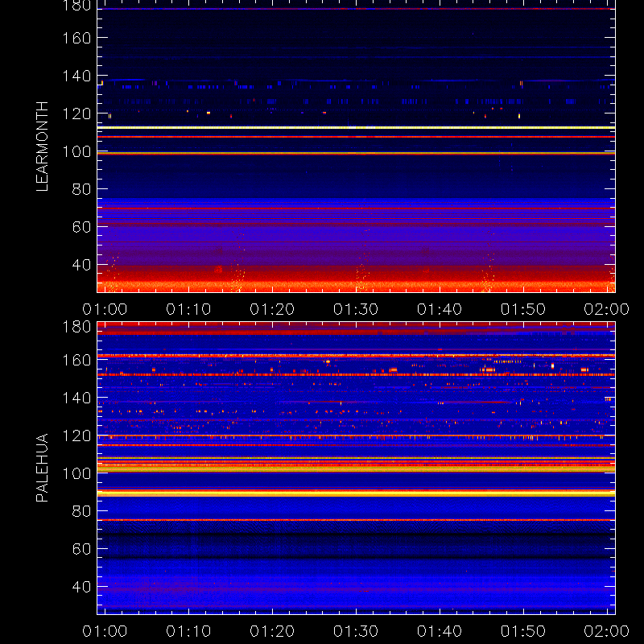
Task: Click 01:50 time label below Palehua plot
Action: click(x=522, y=631)
